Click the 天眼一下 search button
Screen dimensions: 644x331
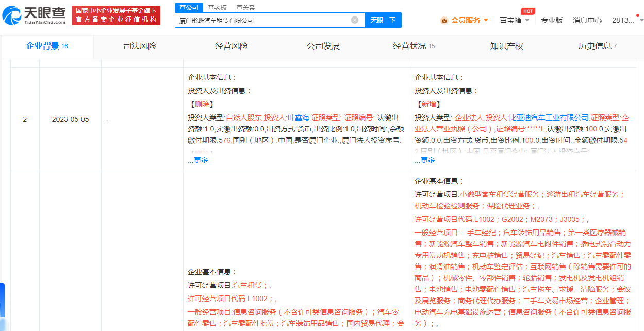click(x=383, y=20)
